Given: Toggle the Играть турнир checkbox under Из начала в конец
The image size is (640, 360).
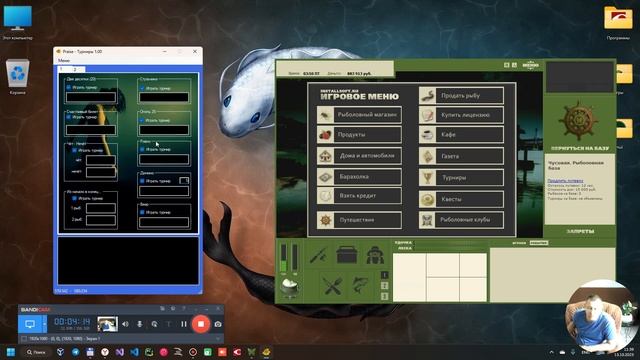Looking at the screenshot, I should coord(74,198).
